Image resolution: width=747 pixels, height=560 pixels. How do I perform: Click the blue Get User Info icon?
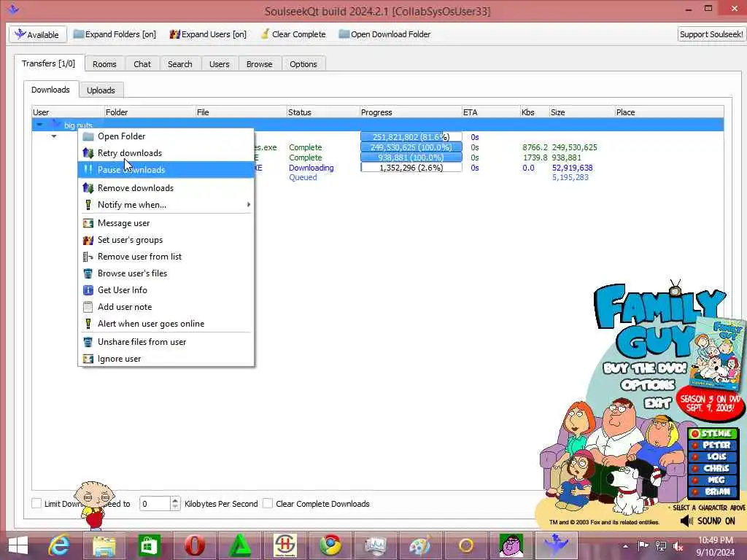[x=88, y=290]
